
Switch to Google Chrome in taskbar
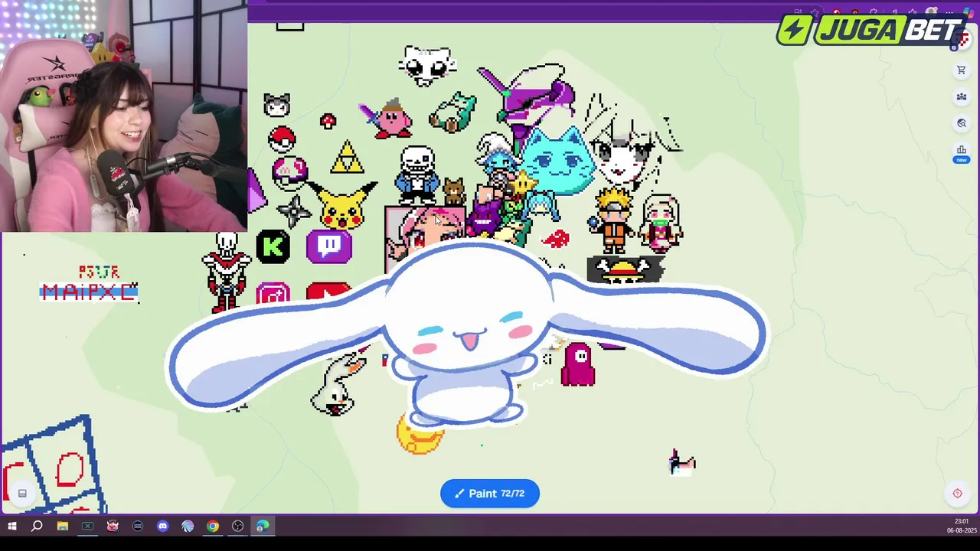click(213, 527)
